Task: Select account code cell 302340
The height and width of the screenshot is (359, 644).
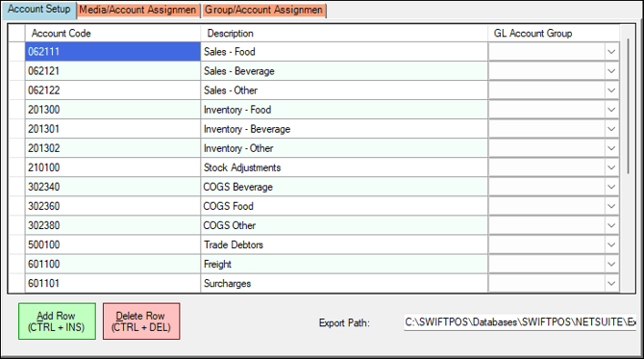Action: 113,187
